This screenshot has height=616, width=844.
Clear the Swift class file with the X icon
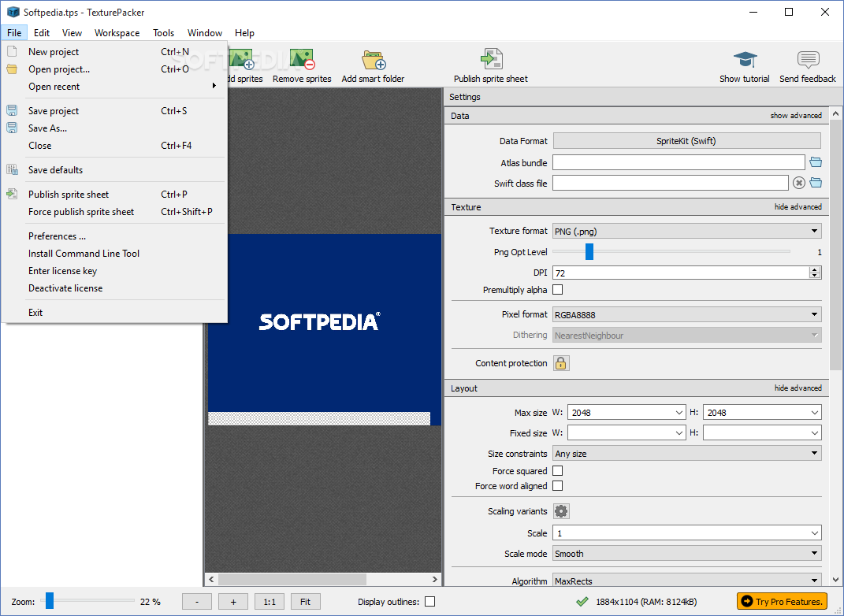[x=799, y=183]
